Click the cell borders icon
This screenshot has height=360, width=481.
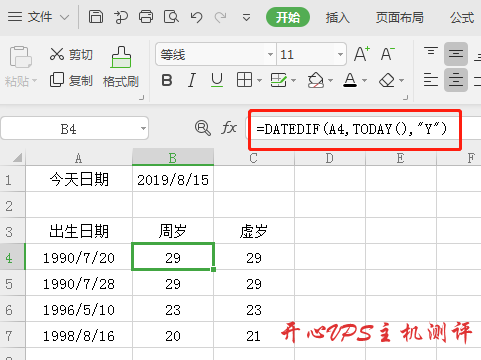pos(244,80)
